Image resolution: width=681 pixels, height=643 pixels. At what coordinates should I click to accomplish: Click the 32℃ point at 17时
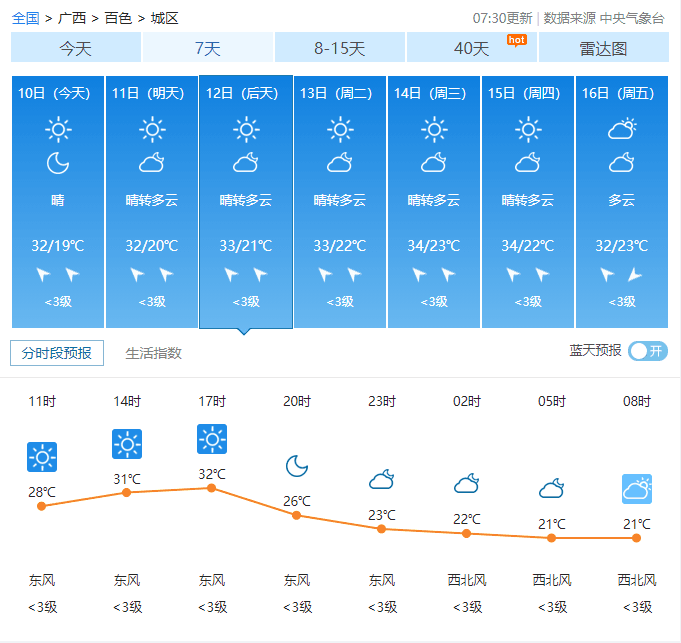(x=212, y=488)
